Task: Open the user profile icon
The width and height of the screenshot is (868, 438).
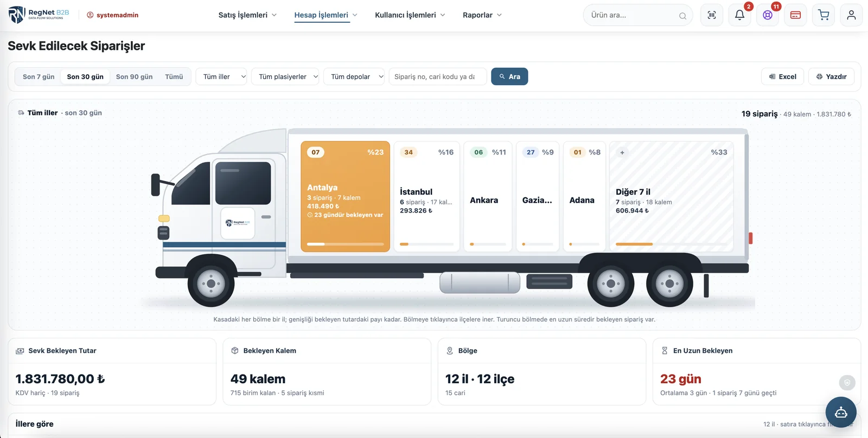Action: pyautogui.click(x=851, y=15)
